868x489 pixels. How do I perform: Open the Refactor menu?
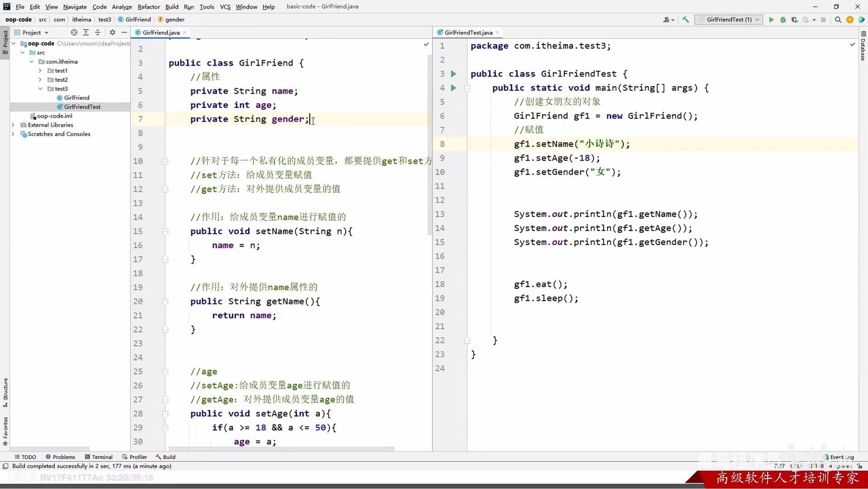pos(148,6)
